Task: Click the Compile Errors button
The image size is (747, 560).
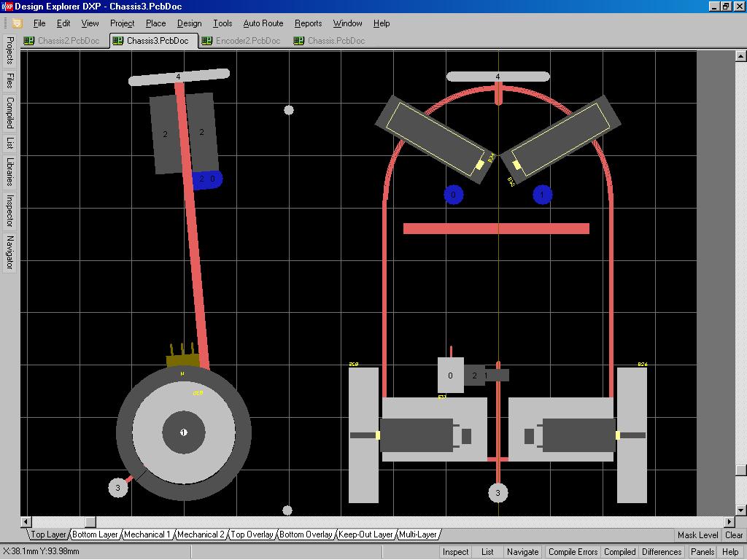Action: pyautogui.click(x=573, y=552)
